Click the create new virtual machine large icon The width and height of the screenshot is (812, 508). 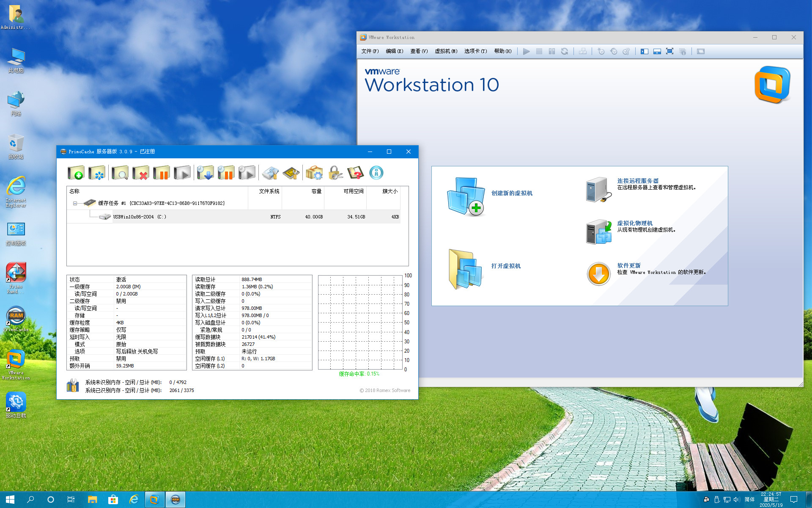[466, 196]
